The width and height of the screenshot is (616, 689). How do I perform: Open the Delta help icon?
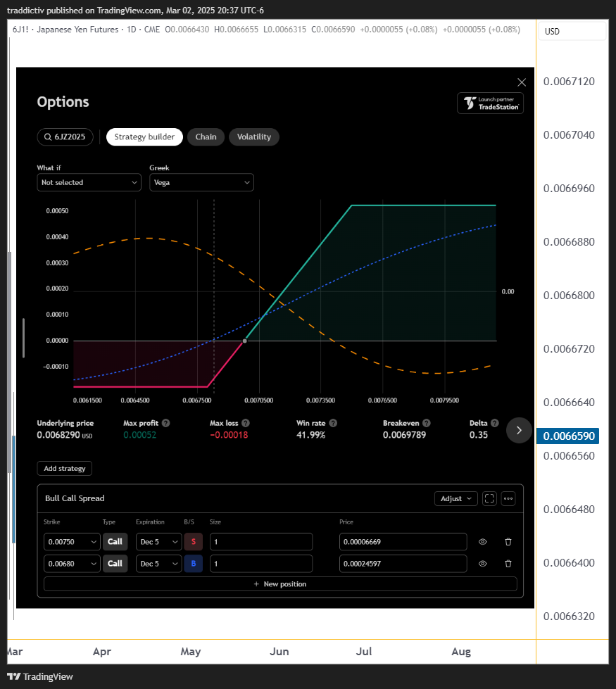[495, 423]
